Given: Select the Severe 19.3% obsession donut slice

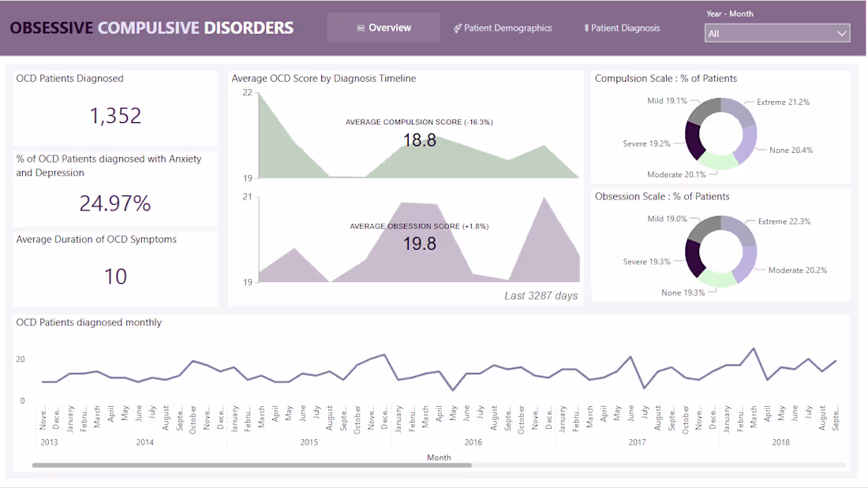Looking at the screenshot, I should 694,259.
